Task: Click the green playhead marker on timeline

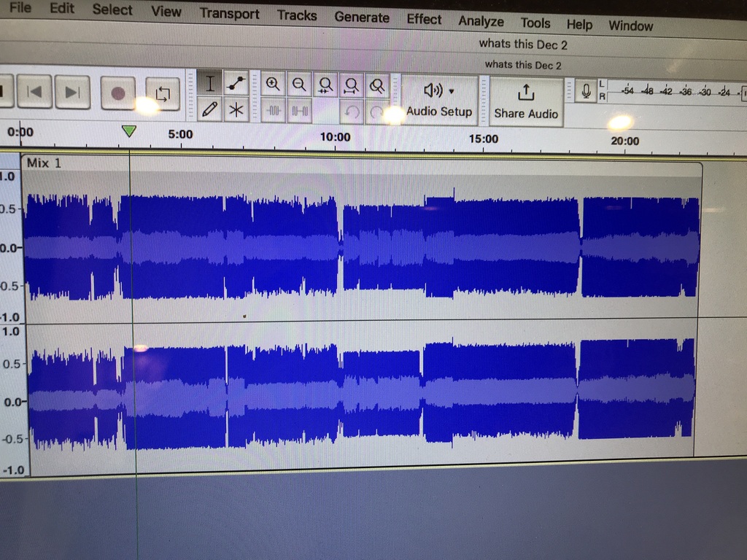Action: point(128,131)
